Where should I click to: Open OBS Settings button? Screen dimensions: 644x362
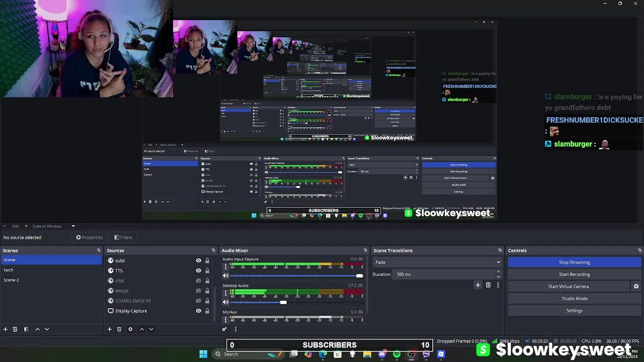click(574, 311)
